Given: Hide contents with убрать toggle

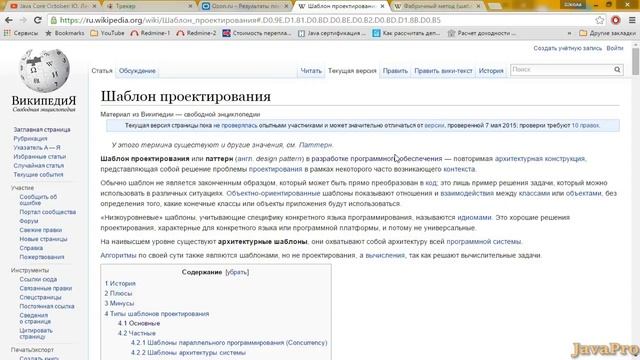Looking at the screenshot, I should coord(237,272).
